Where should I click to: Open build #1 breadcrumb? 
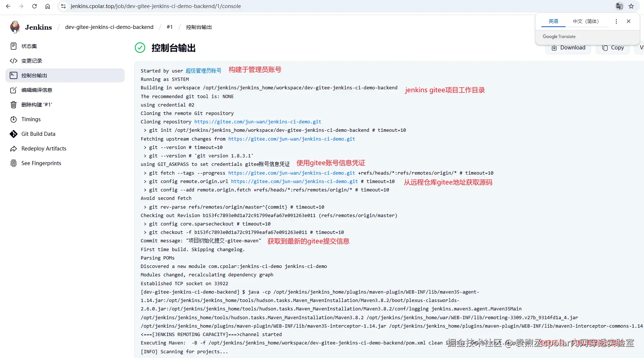[169, 27]
